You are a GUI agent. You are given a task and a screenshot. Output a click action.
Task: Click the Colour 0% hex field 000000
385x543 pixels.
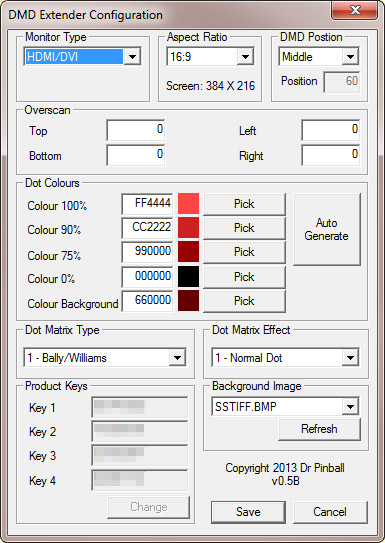147,277
